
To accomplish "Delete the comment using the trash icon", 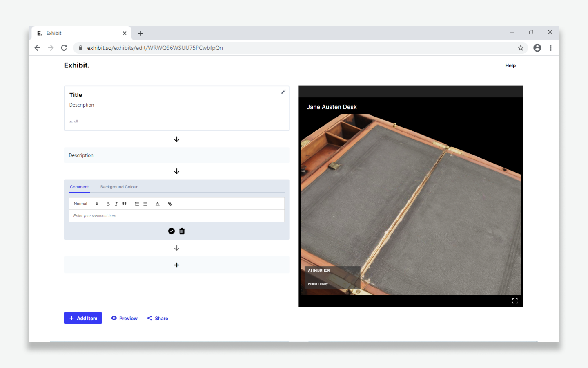I will click(x=182, y=231).
